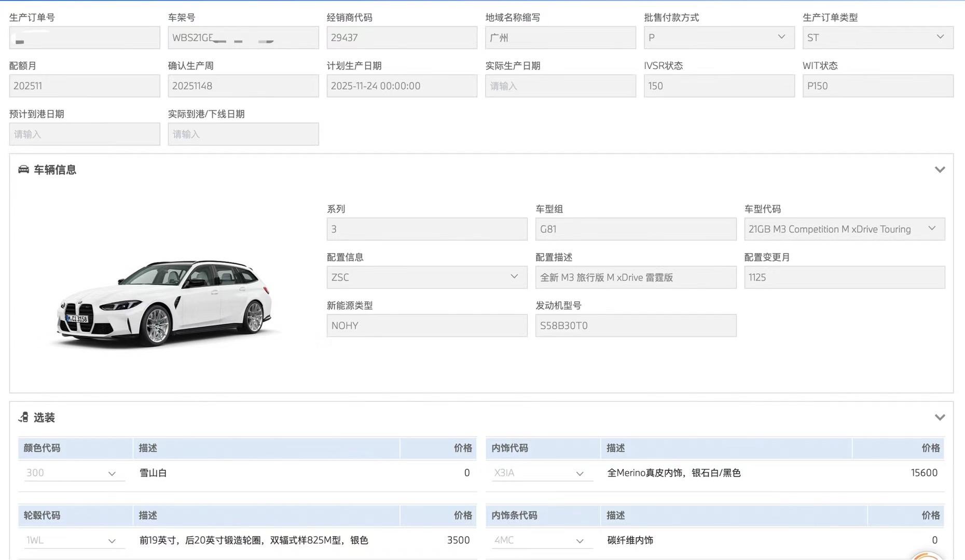The height and width of the screenshot is (560, 965).
Task: Click the empty 预计到港日期 input
Action: click(85, 134)
